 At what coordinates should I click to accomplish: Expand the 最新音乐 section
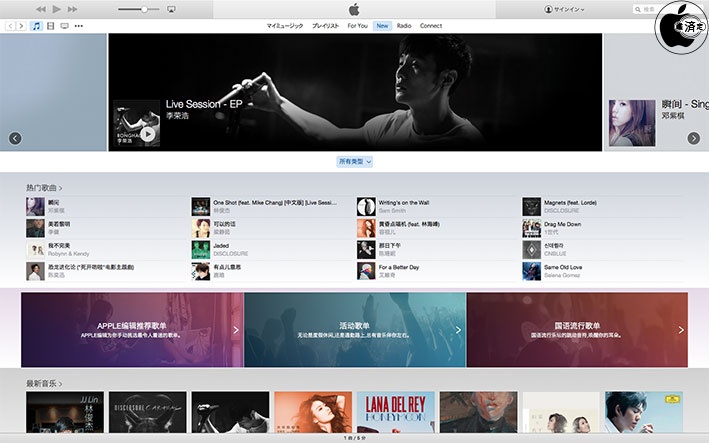point(44,383)
